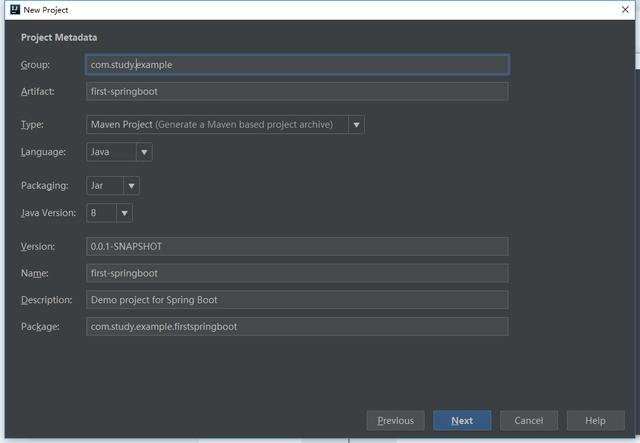Edit the Version field 0.0.1-SNAPSHOT

[x=297, y=247]
